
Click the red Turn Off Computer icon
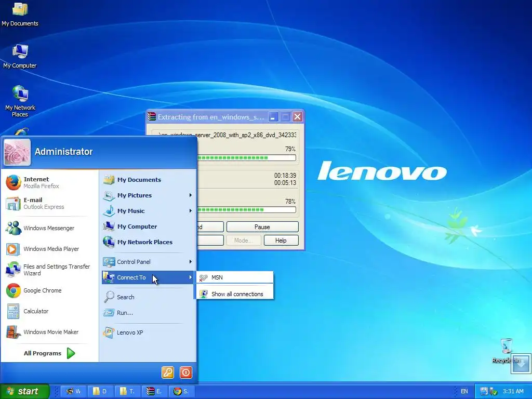pos(186,373)
